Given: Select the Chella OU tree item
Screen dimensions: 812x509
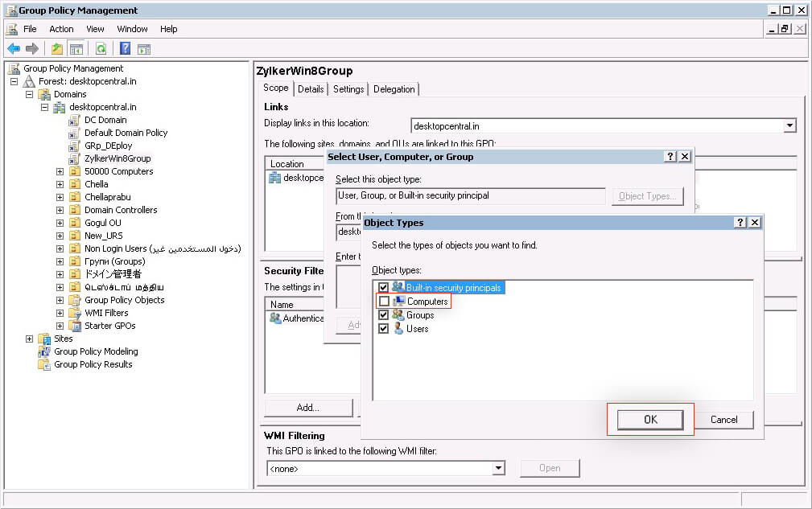Looking at the screenshot, I should click(97, 184).
